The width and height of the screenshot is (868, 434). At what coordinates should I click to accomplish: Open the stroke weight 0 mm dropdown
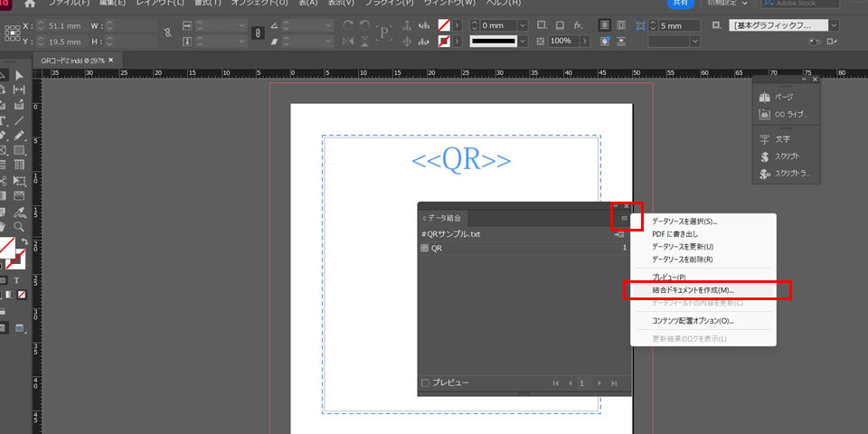click(523, 25)
